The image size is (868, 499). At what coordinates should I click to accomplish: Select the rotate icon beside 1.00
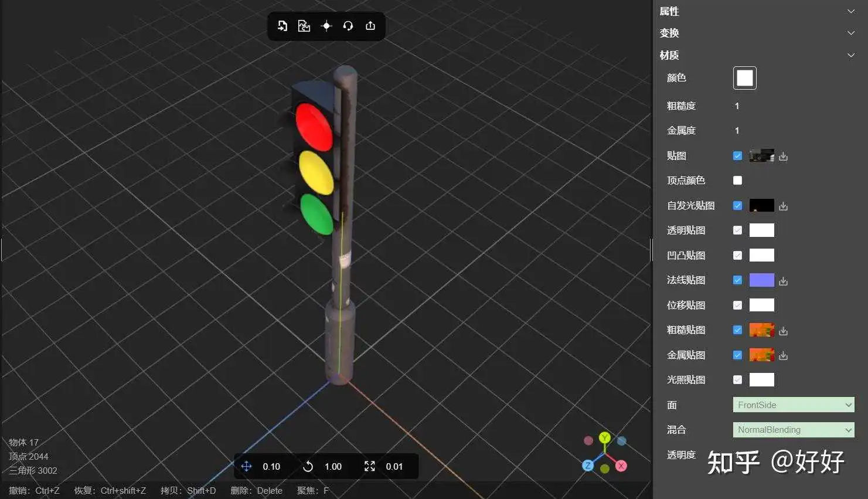(x=308, y=466)
